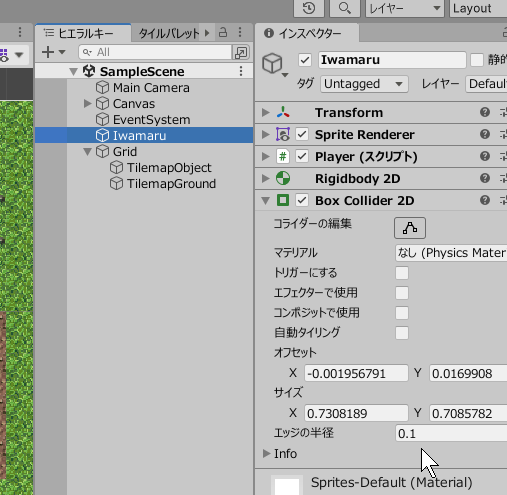Open the Layout dropdown
The width and height of the screenshot is (507, 495).
tap(478, 8)
